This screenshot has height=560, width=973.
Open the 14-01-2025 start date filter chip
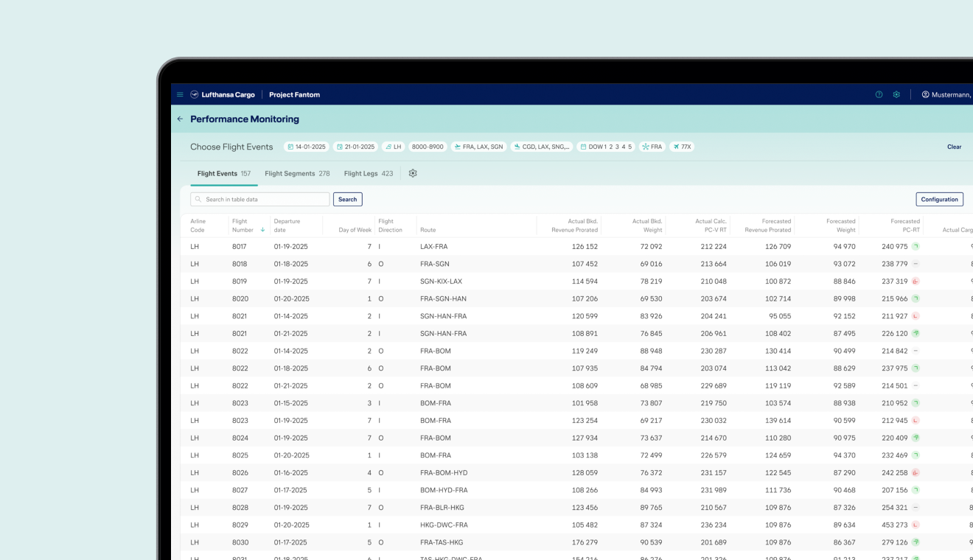pyautogui.click(x=307, y=147)
